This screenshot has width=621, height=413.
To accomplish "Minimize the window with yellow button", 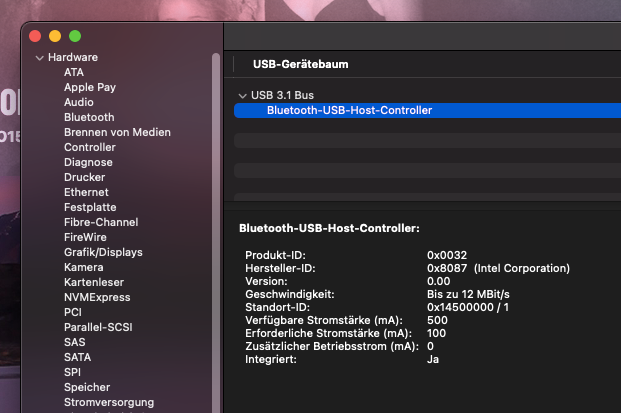I will pyautogui.click(x=55, y=36).
